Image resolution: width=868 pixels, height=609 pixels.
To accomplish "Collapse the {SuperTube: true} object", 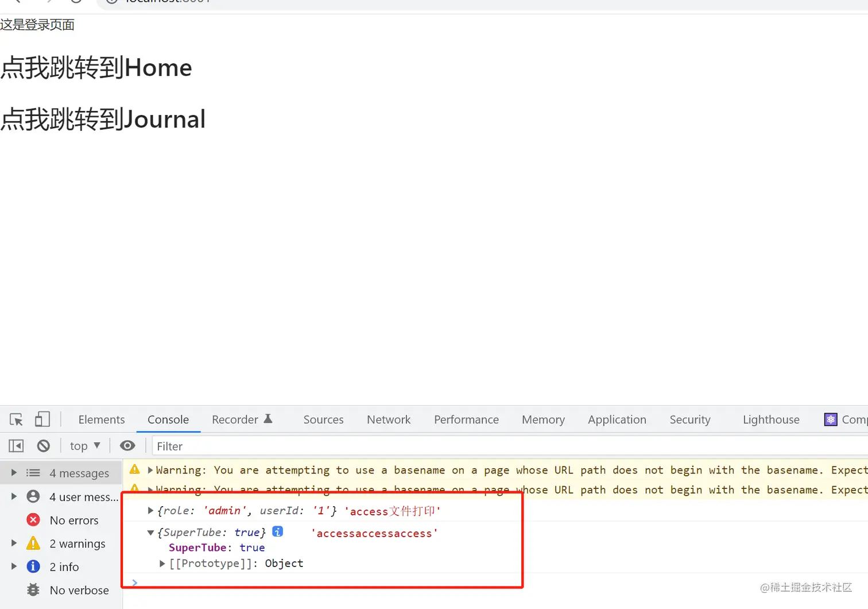I will click(150, 533).
